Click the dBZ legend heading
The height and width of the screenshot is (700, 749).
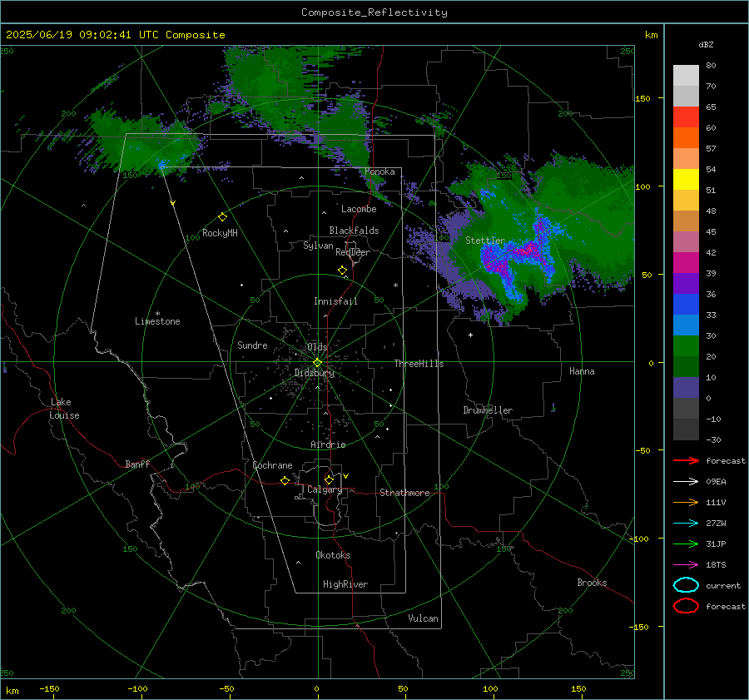point(706,44)
